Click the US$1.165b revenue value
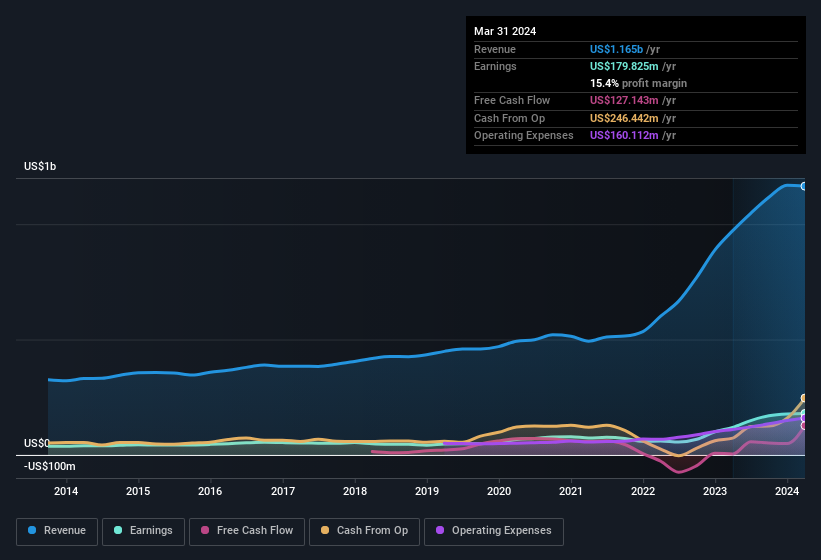This screenshot has height=560, width=821. [616, 49]
